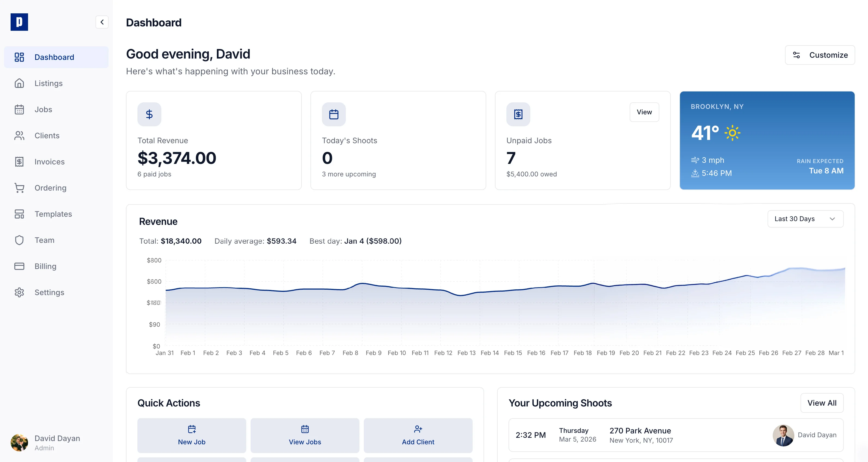
Task: Open the Templates panel icon
Action: (19, 214)
